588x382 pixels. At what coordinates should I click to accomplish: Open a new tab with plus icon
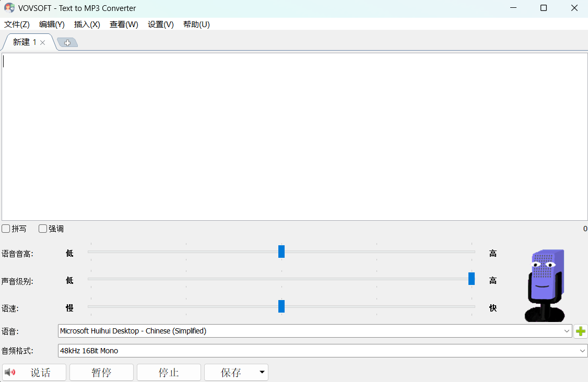point(67,43)
